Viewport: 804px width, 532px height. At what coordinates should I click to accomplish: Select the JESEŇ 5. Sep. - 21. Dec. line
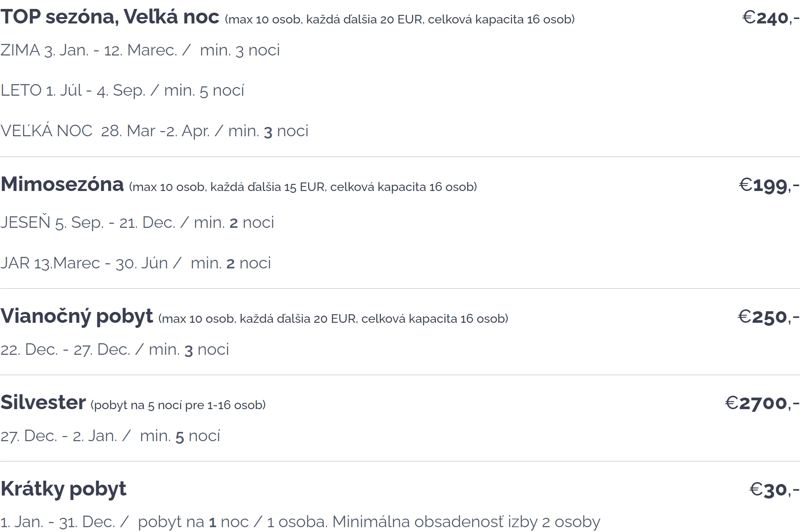point(137,223)
